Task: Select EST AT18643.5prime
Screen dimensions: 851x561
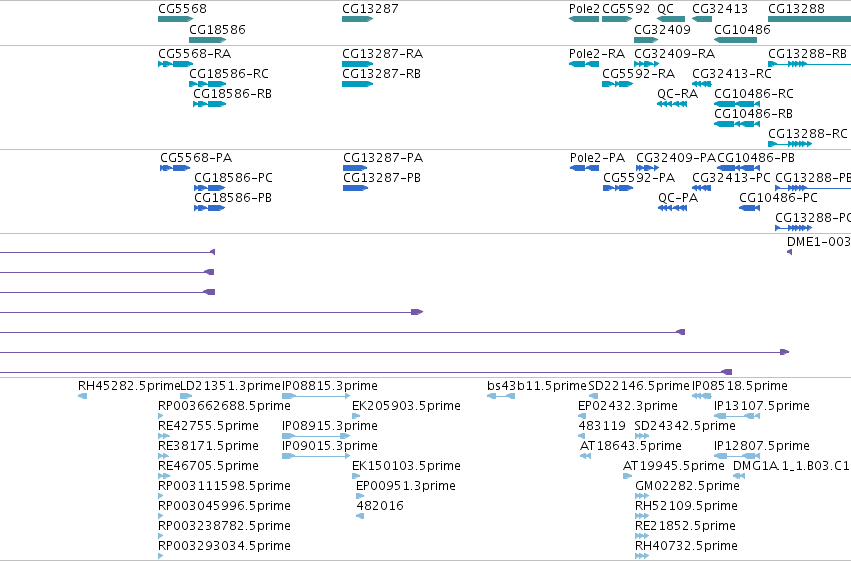Action: click(631, 447)
